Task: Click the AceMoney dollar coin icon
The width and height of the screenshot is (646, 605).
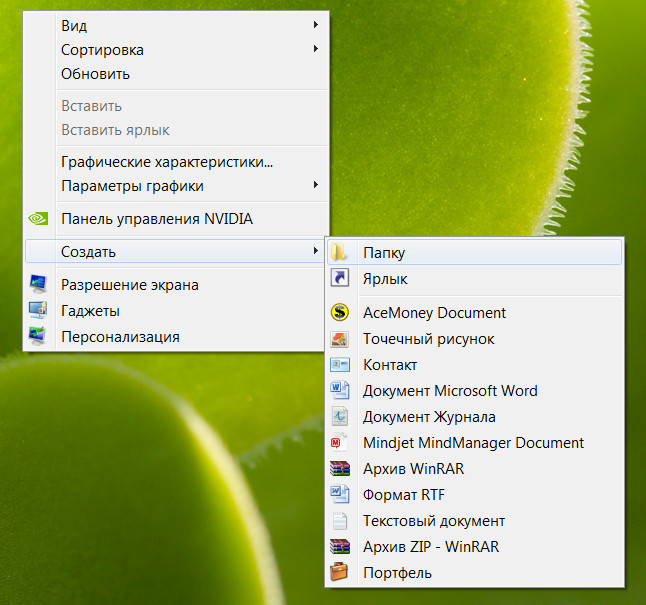Action: pyautogui.click(x=340, y=312)
